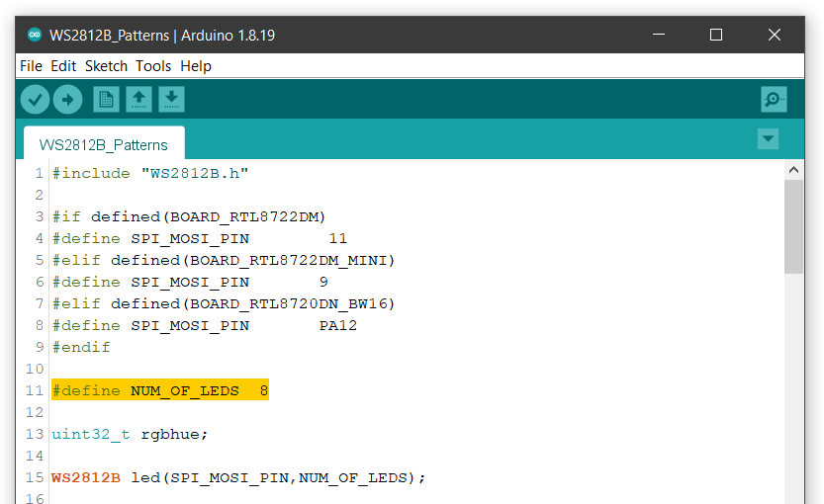This screenshot has height=504, width=824.
Task: Open the Serial Monitor magnifier icon
Action: (774, 99)
